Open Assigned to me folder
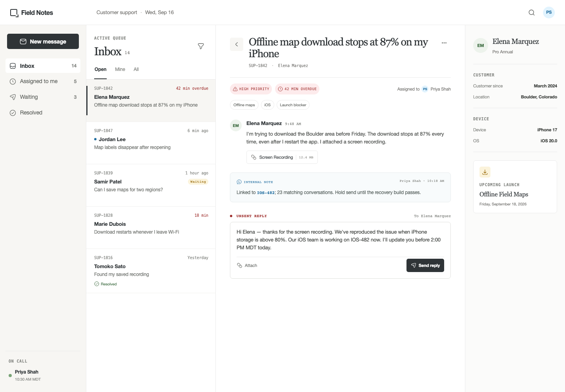565x392 pixels. point(43,82)
